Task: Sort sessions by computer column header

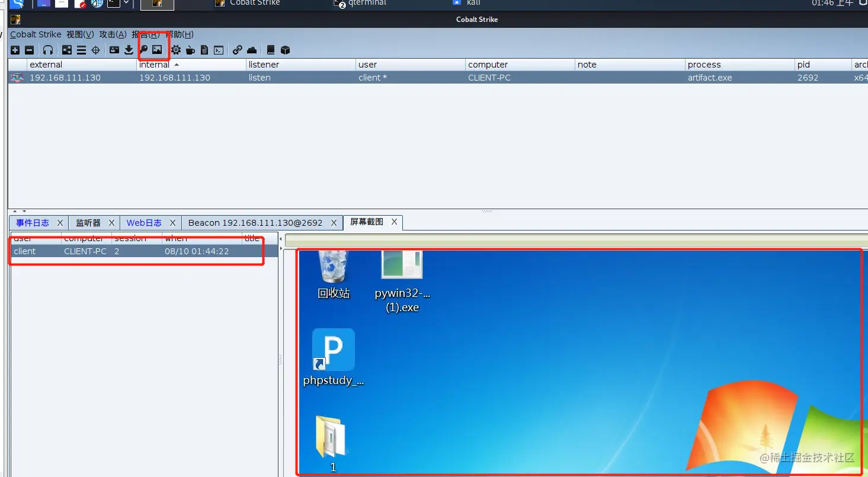Action: (520, 65)
